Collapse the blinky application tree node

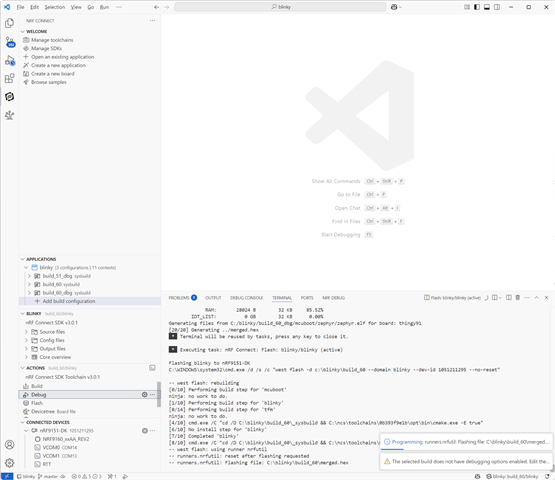point(26,268)
